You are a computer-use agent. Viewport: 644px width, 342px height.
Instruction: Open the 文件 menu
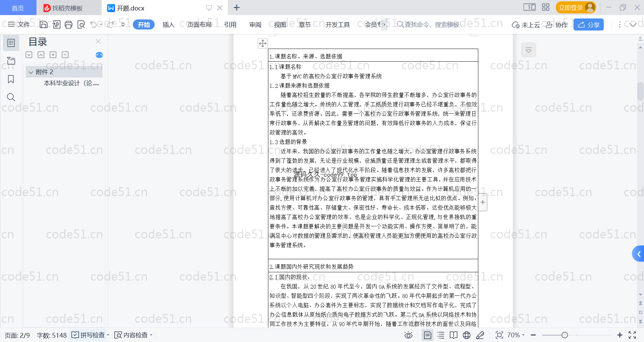(x=19, y=24)
